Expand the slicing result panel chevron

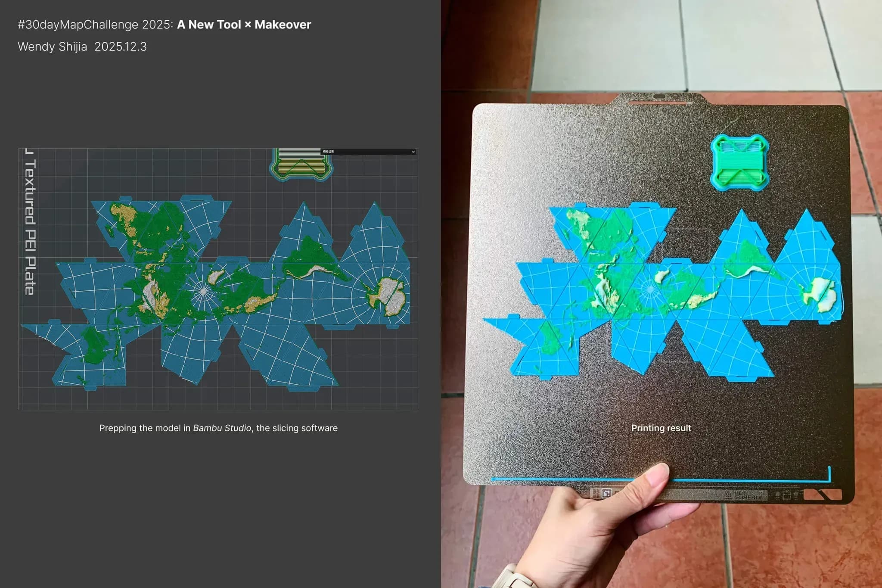tap(413, 152)
